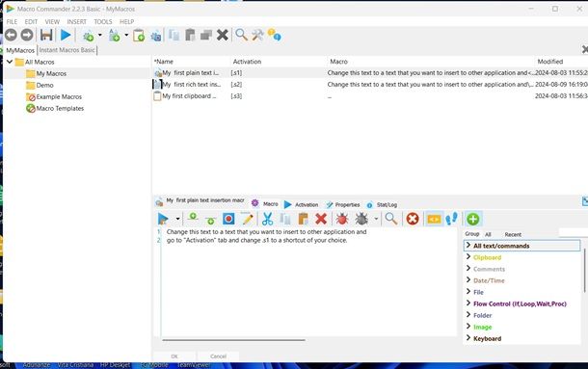Search in macro with editor magnifier icon
Screen dimensions: 588x369
[x=391, y=219]
